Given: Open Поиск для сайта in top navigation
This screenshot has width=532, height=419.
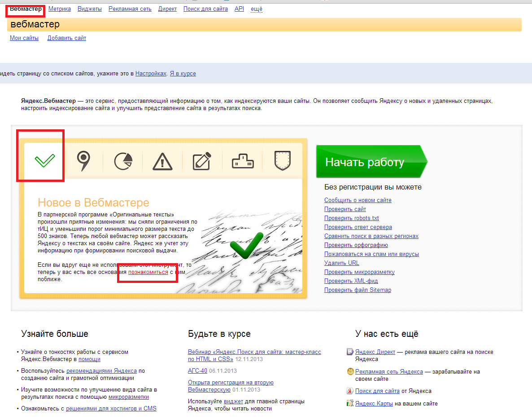Looking at the screenshot, I should (x=205, y=9).
